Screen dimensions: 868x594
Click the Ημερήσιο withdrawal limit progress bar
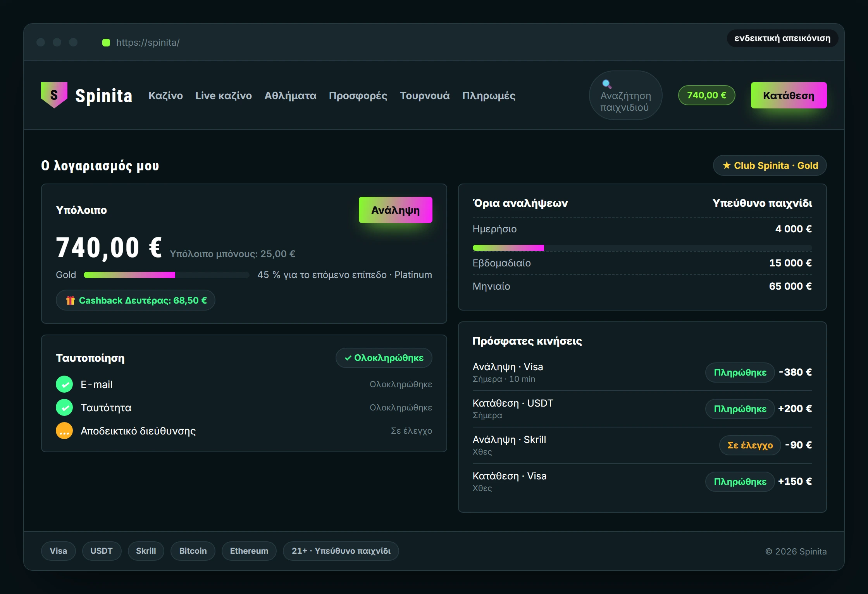click(642, 248)
